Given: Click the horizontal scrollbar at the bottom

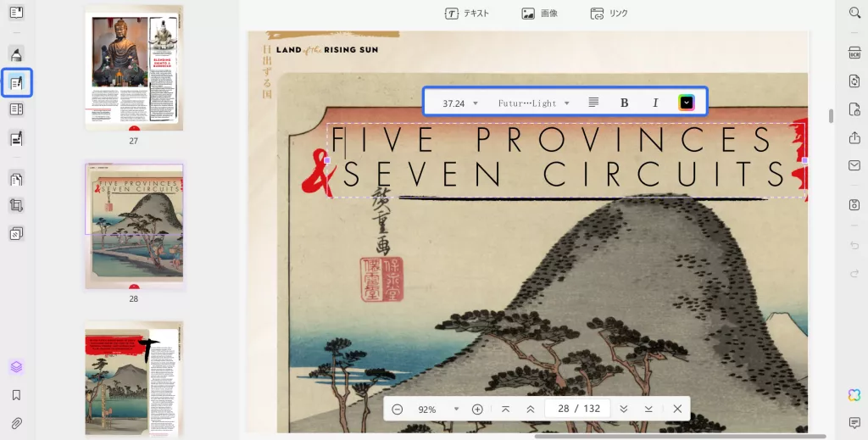Looking at the screenshot, I should (x=680, y=436).
